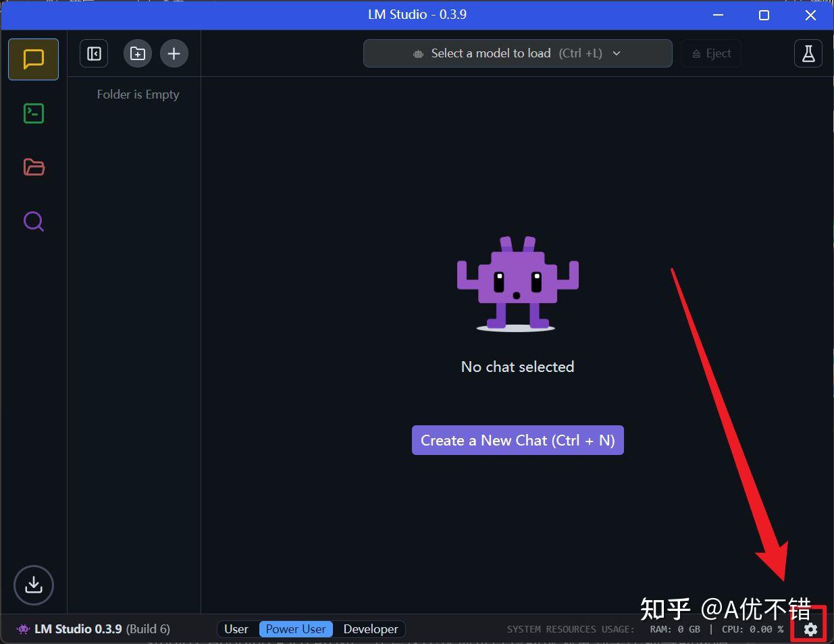Open the experimental features flask icon
Image resolution: width=834 pixels, height=644 pixels.
[808, 53]
